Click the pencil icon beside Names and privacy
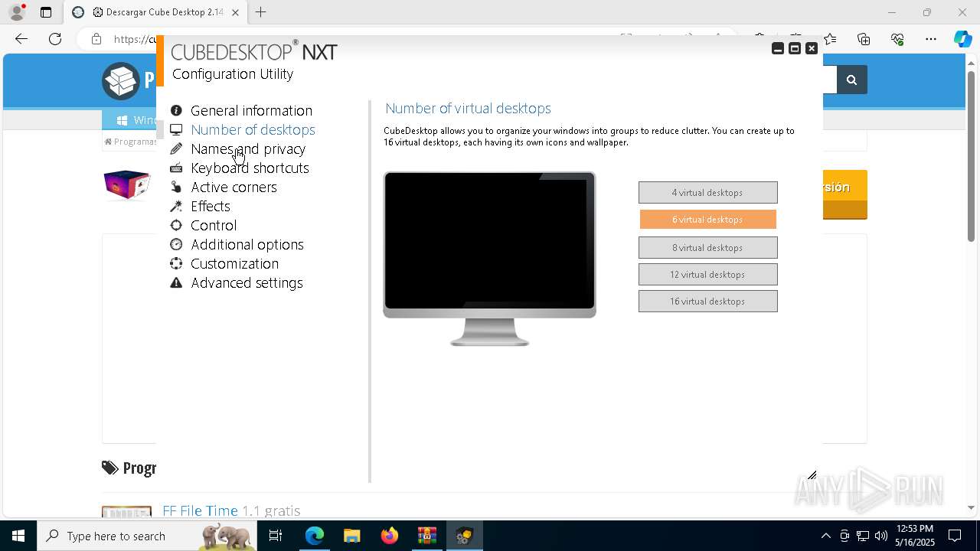This screenshot has height=551, width=980. tap(176, 148)
